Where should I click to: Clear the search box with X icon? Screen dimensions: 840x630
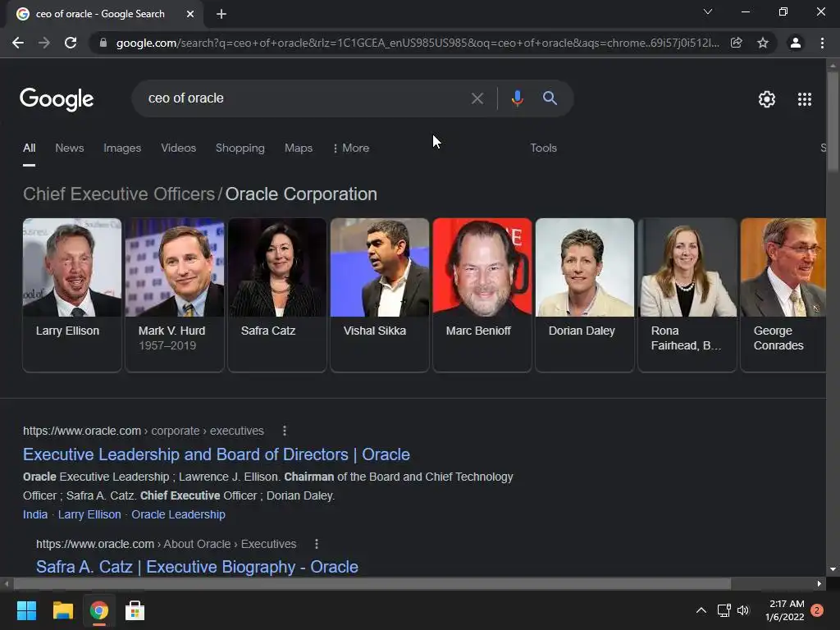[x=477, y=98]
